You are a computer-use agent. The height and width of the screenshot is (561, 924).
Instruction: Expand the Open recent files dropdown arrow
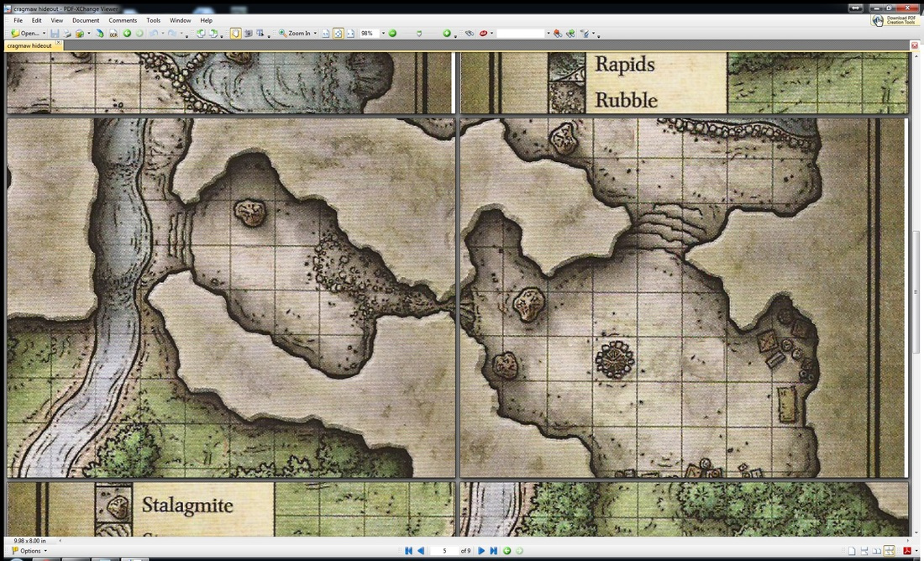coord(44,34)
